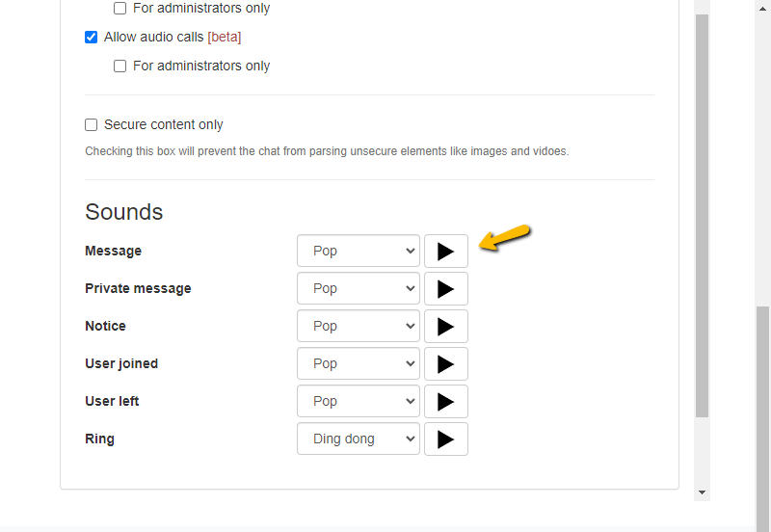Play the Ring sound preview
The height and width of the screenshot is (532, 771).
[x=445, y=439]
